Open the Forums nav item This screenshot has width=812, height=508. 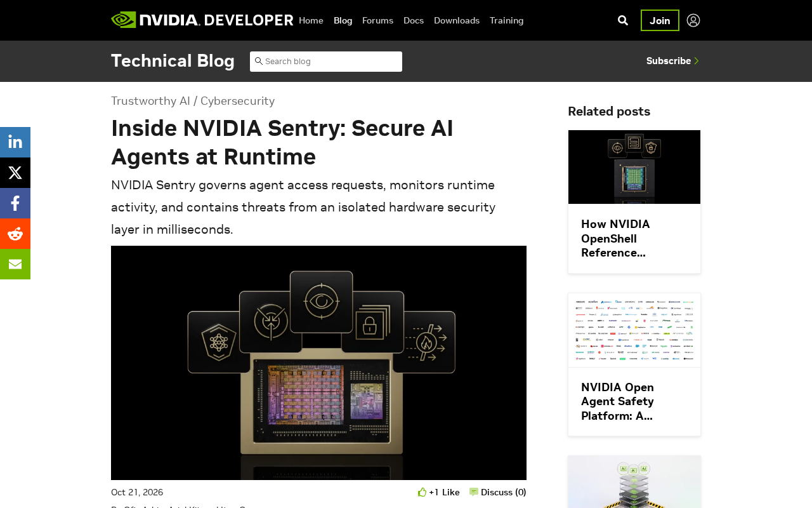(x=377, y=20)
